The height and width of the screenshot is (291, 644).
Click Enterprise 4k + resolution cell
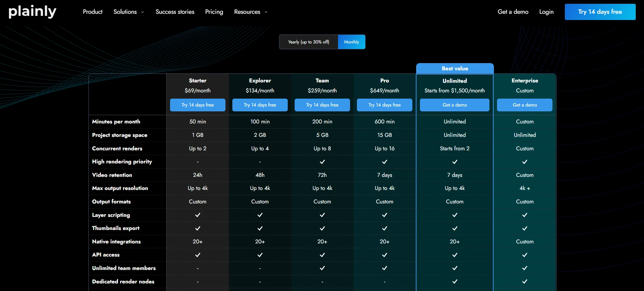coord(525,188)
